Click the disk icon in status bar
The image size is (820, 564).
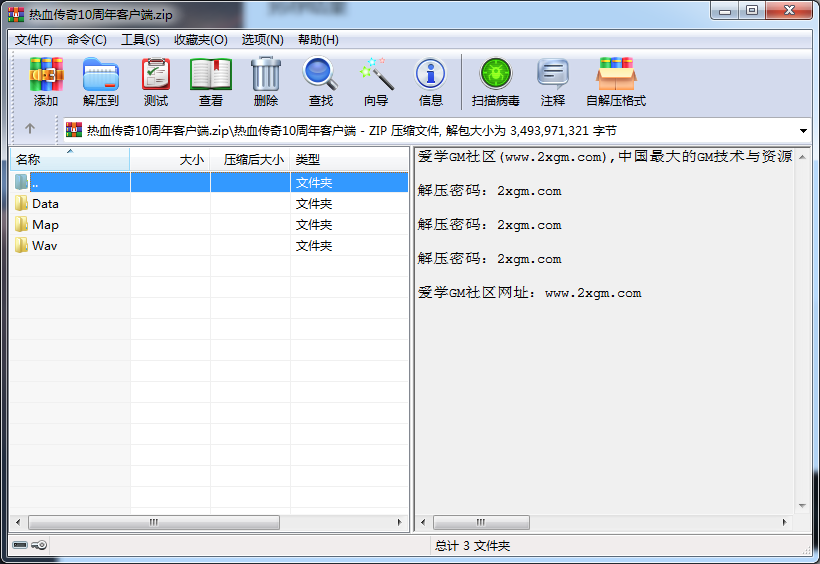(20, 545)
